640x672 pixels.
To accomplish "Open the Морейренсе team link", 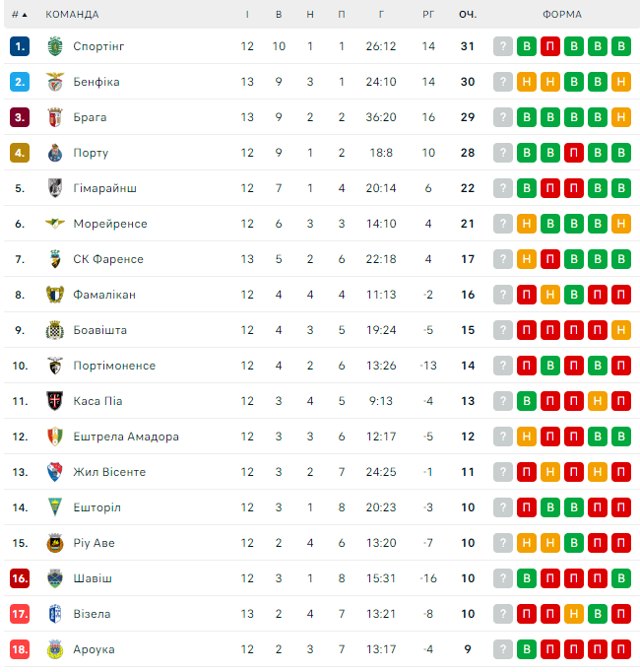I will 110,224.
